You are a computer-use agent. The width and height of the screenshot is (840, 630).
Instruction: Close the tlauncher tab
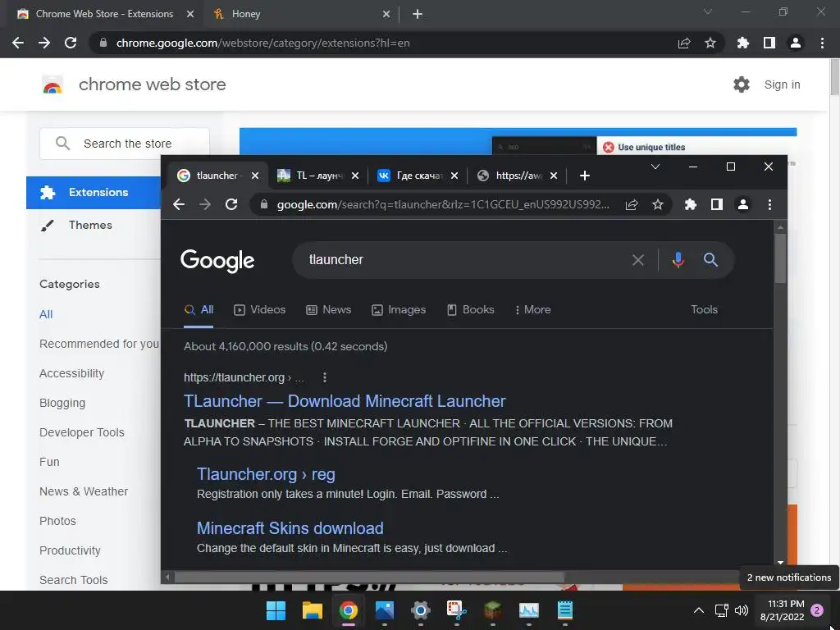click(255, 176)
